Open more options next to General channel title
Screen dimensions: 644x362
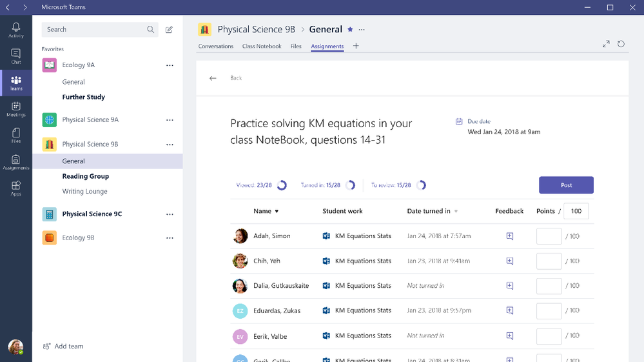[x=362, y=30]
